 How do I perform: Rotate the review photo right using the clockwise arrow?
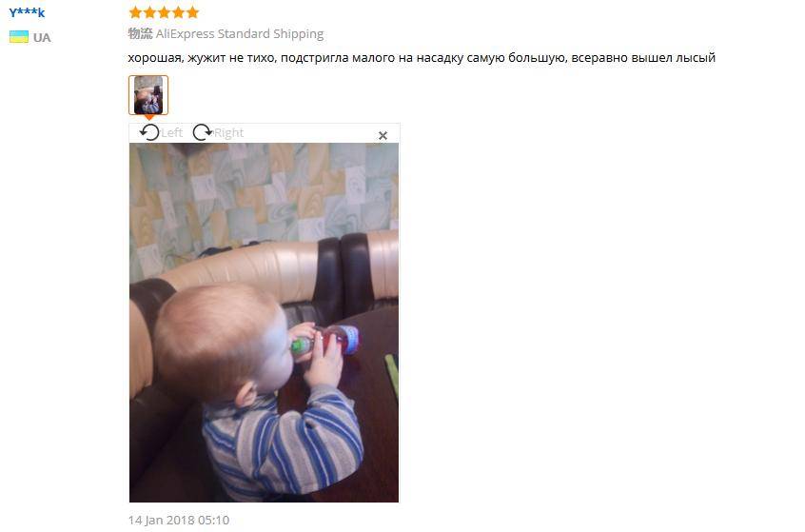click(203, 132)
